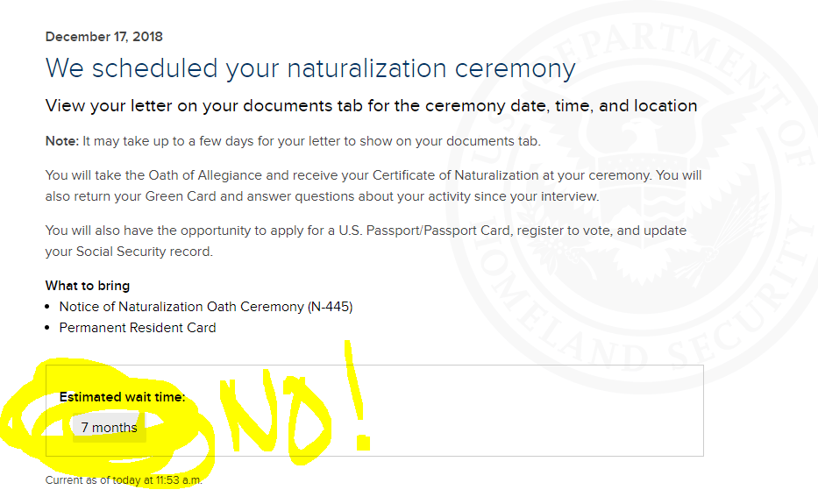Image resolution: width=818 pixels, height=504 pixels.
Task: Click the 'We scheduled your naturalization ceremony' heading
Action: [310, 69]
